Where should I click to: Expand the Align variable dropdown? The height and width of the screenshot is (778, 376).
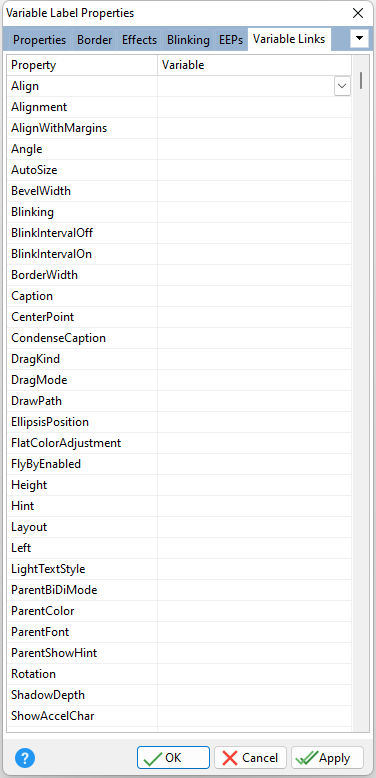[342, 86]
